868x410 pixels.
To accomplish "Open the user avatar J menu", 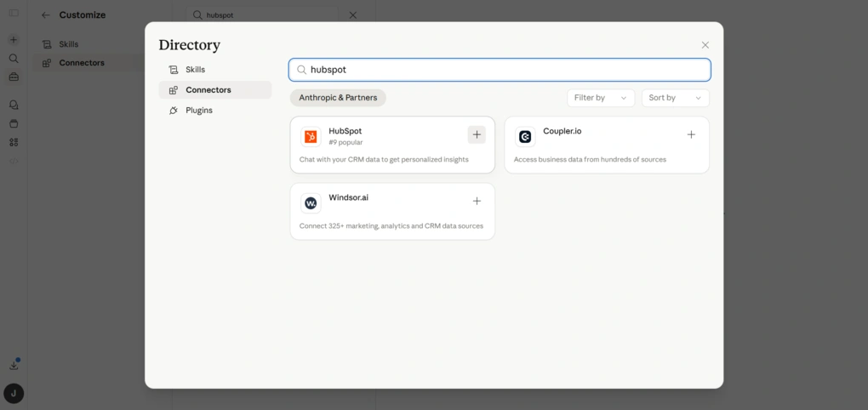I will pyautogui.click(x=14, y=394).
